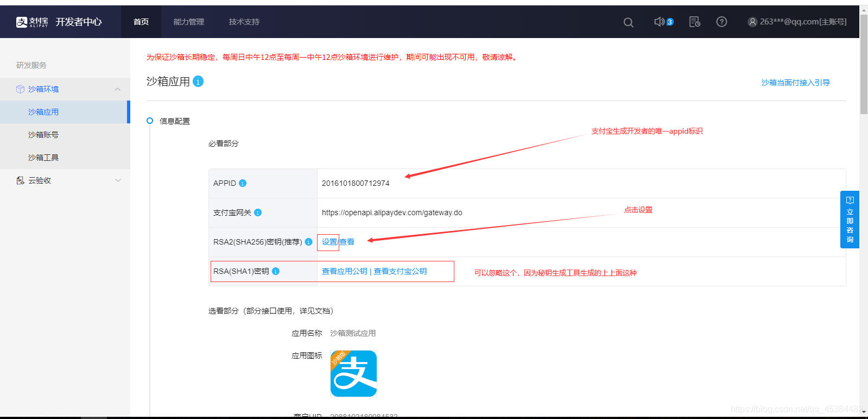Click the Alipay logo in header

pos(32,22)
